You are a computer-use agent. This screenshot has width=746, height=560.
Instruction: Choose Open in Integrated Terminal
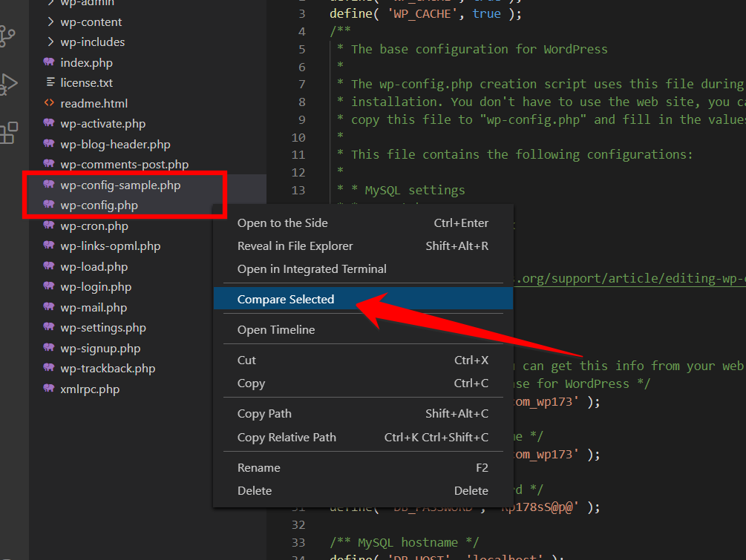[363, 269]
